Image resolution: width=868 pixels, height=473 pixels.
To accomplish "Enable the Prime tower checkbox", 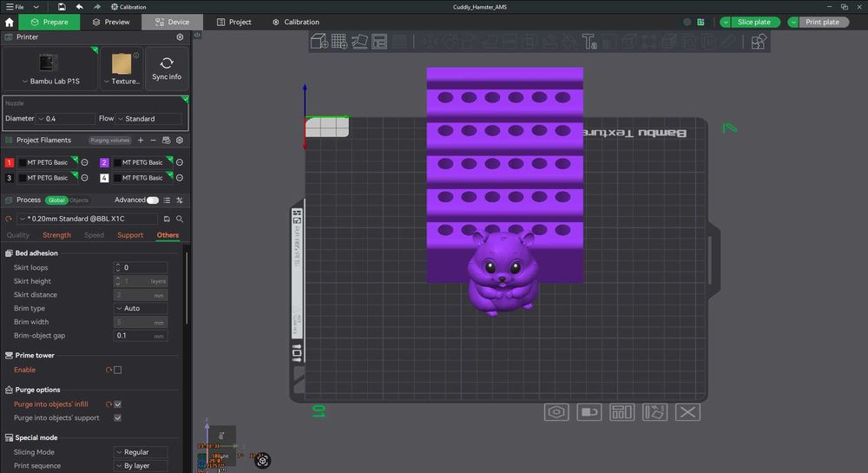I will (117, 370).
